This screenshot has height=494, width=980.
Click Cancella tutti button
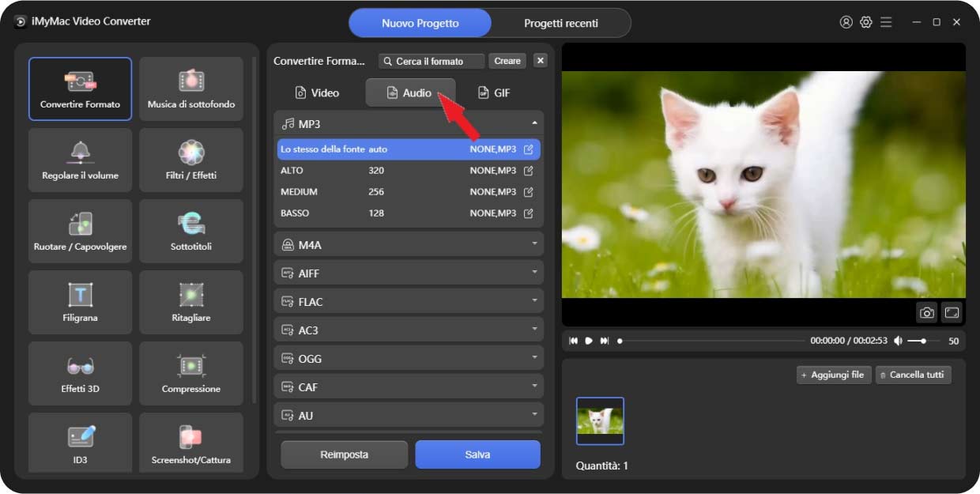(x=914, y=375)
